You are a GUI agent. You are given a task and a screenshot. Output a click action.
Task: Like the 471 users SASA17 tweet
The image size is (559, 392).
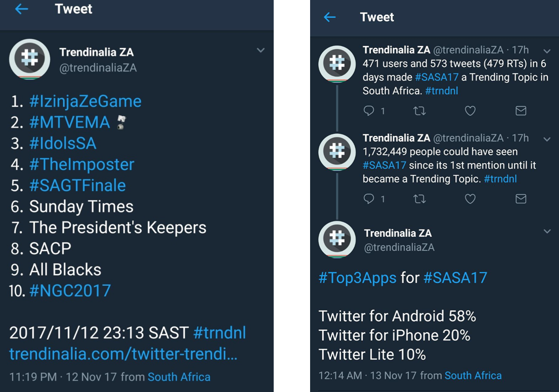(x=470, y=111)
